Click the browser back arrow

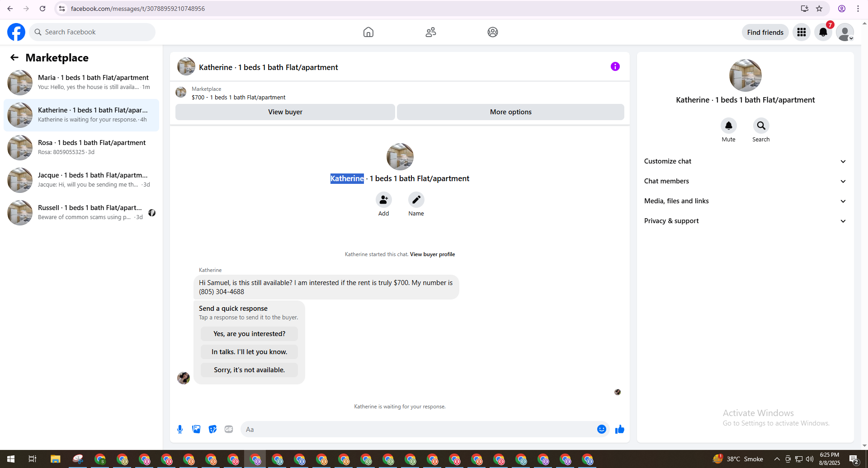point(10,9)
